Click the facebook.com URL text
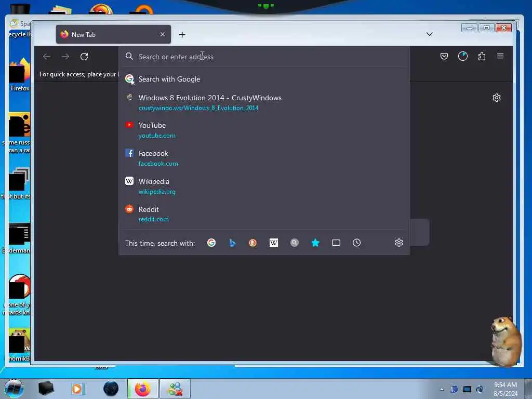 (x=158, y=164)
